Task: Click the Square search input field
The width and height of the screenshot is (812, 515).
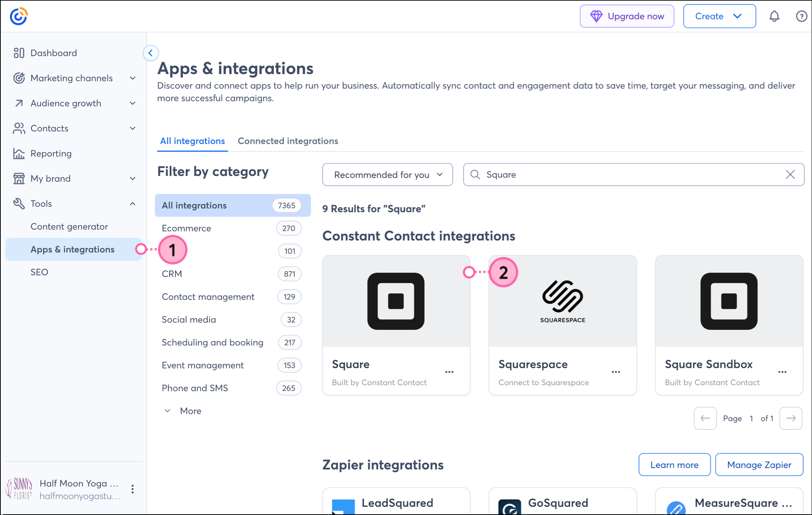Action: tap(633, 174)
